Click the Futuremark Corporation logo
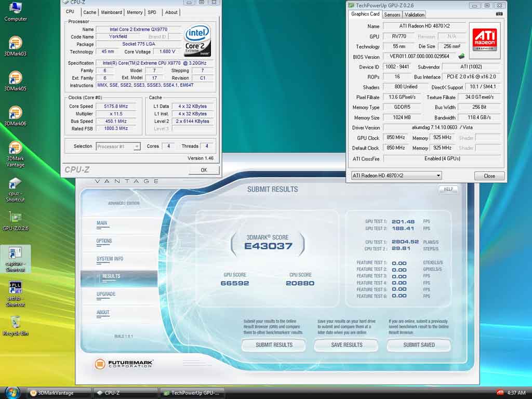Image resolution: width=532 pixels, height=399 pixels. [x=124, y=364]
